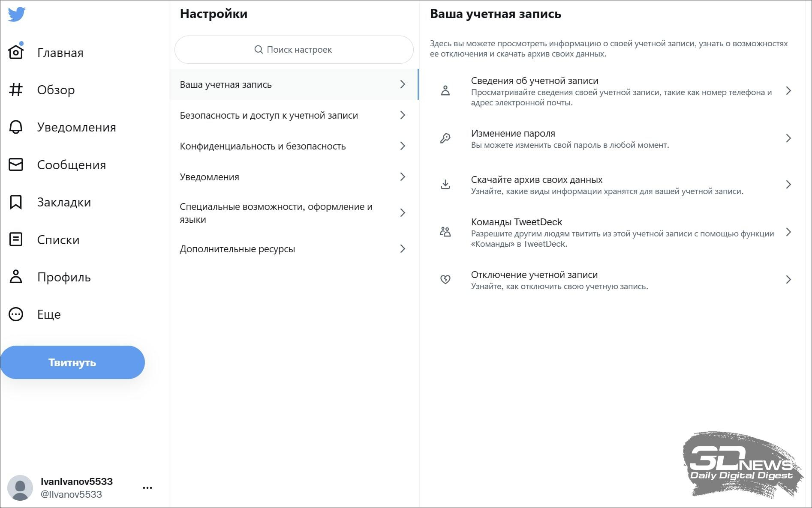Select Безопасность и доступ к учетной записи
812x508 pixels.
tap(294, 115)
